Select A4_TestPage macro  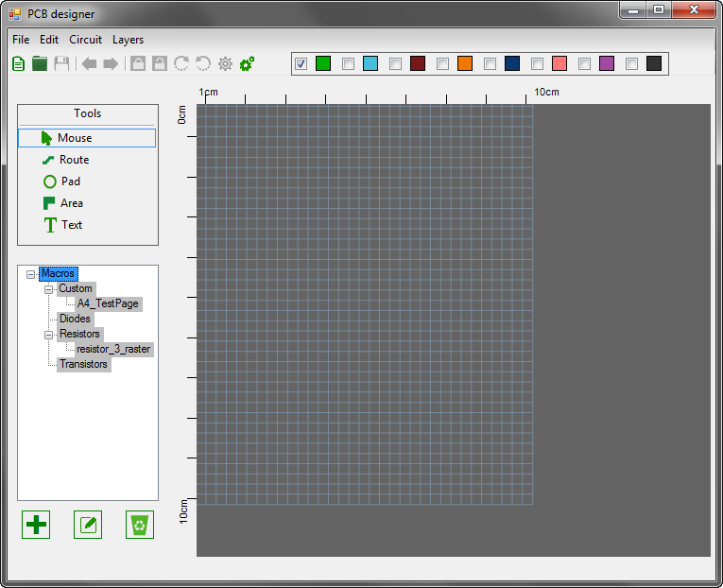108,303
